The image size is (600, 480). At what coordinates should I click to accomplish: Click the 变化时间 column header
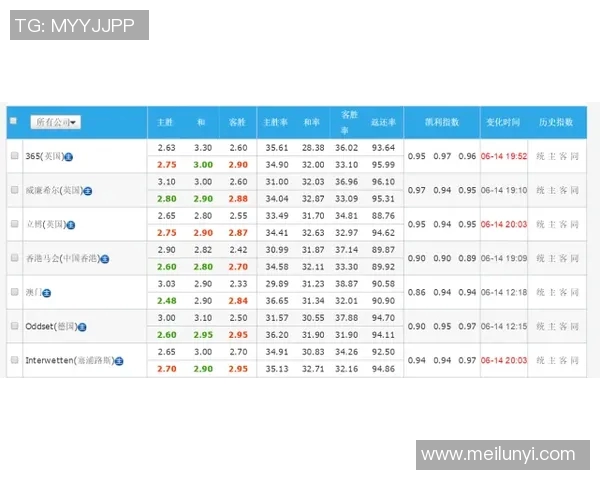pos(503,122)
